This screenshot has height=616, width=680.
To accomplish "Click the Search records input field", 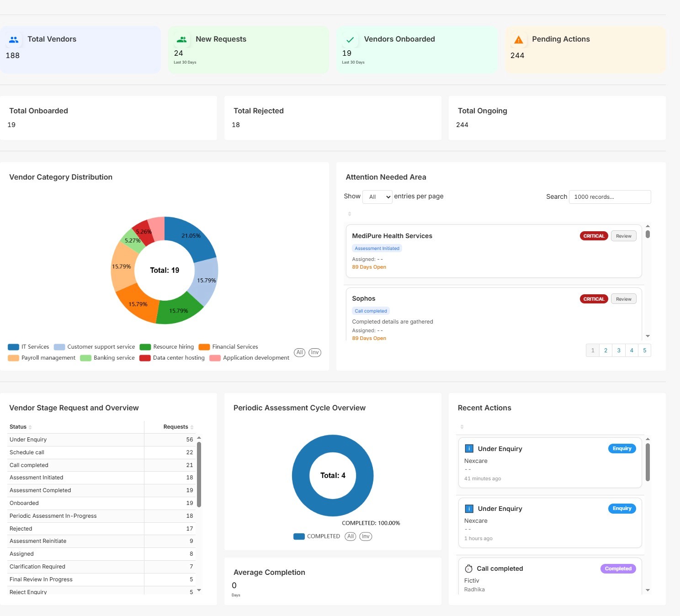I will 610,197.
